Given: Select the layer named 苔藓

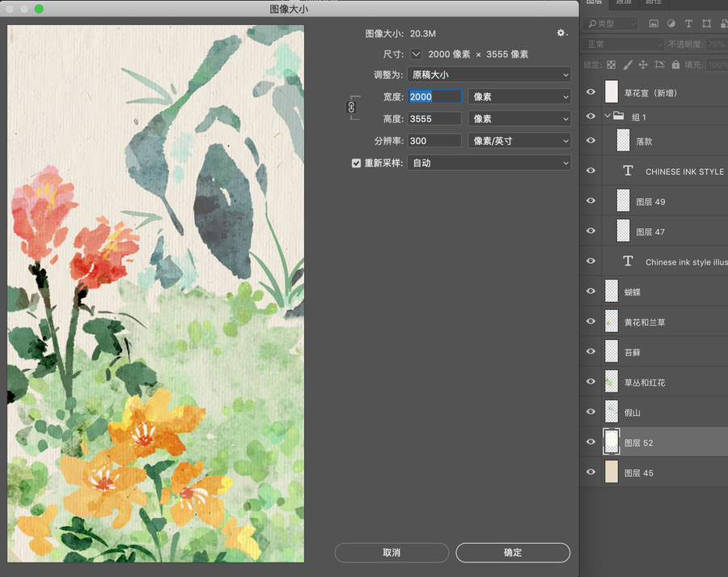Looking at the screenshot, I should [x=654, y=352].
